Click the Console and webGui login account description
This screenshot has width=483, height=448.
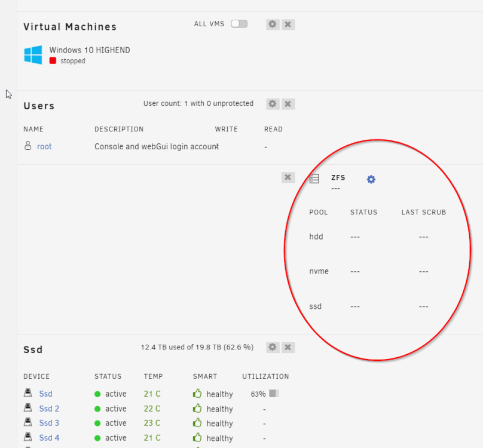click(157, 146)
